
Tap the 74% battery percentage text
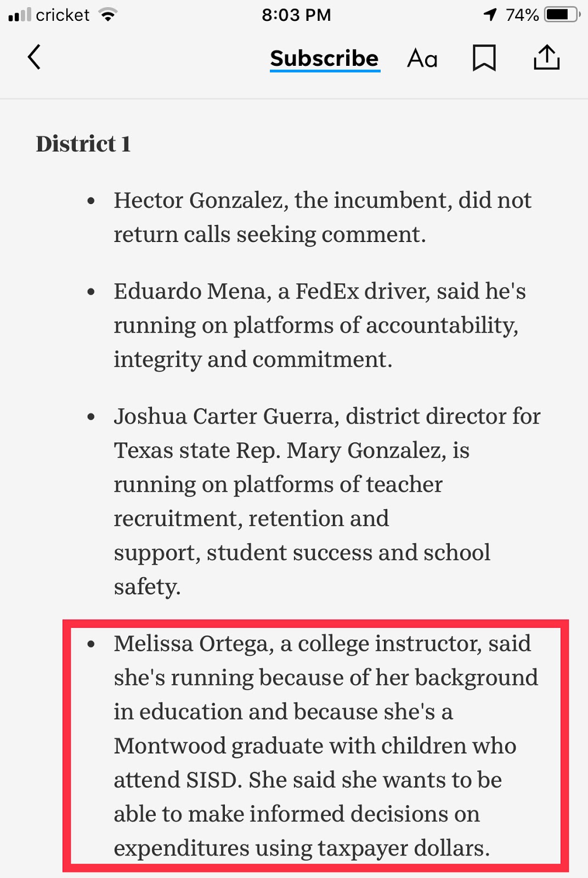pos(522,15)
